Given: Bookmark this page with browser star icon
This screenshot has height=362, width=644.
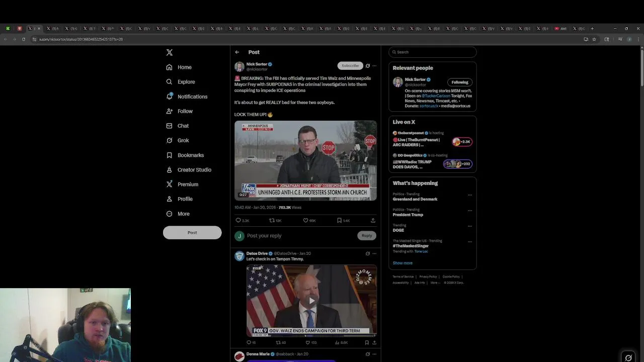Looking at the screenshot, I should 594,39.
